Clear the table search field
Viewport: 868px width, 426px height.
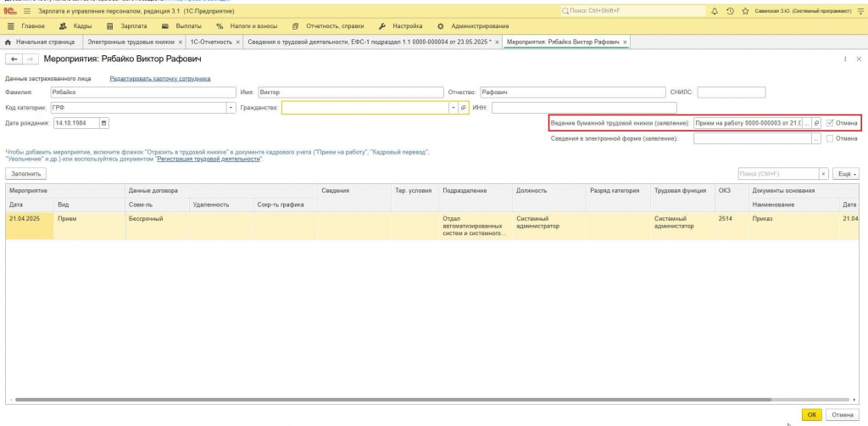(824, 174)
